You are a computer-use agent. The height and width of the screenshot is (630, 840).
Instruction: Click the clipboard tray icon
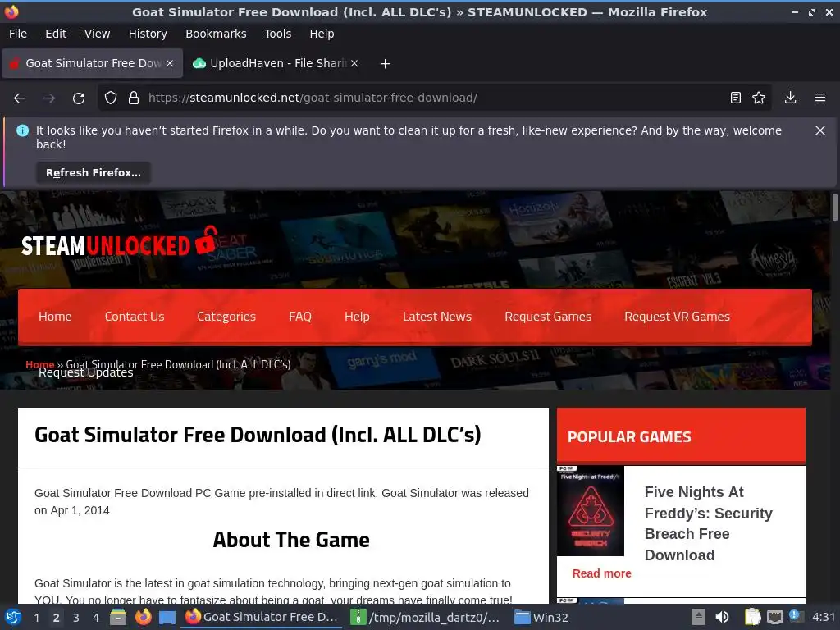(752, 617)
